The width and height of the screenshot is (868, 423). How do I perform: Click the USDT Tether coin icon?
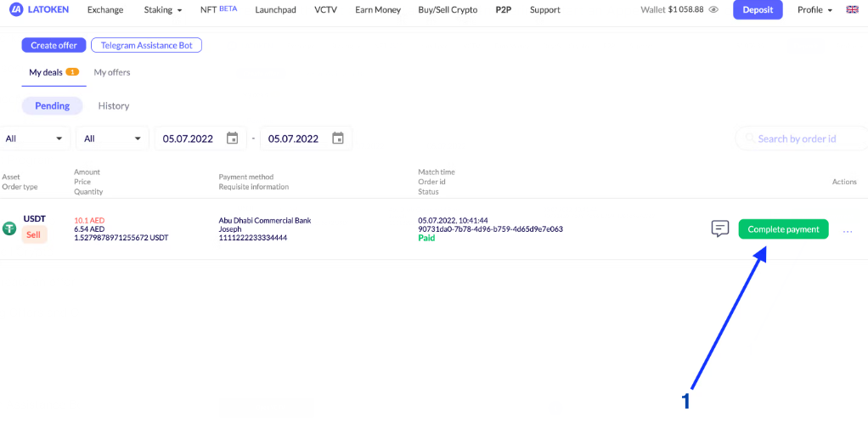[9, 228]
